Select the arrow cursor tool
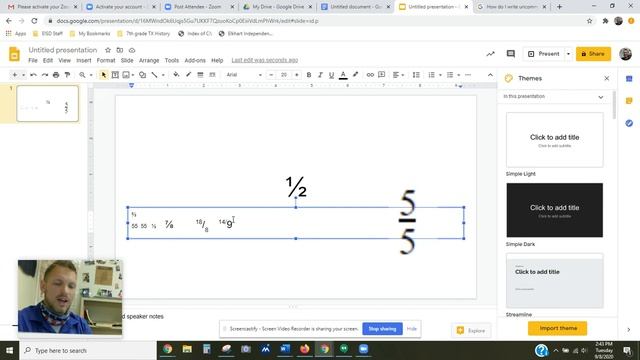The width and height of the screenshot is (640, 360). [x=104, y=75]
